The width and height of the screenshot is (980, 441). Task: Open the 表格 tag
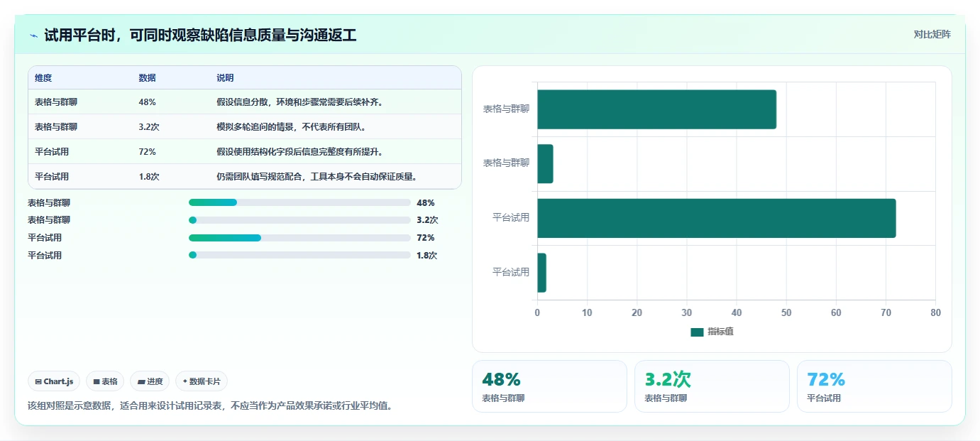[x=105, y=381]
